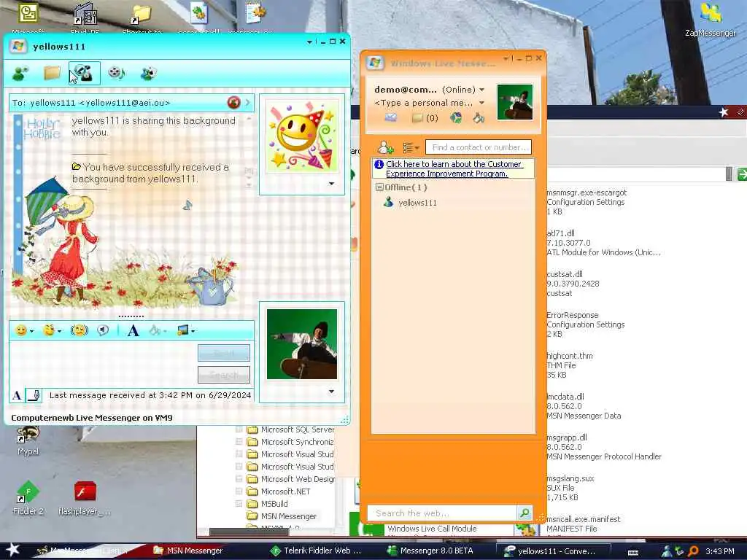Open the emoticon smiley picker

[x=21, y=330]
